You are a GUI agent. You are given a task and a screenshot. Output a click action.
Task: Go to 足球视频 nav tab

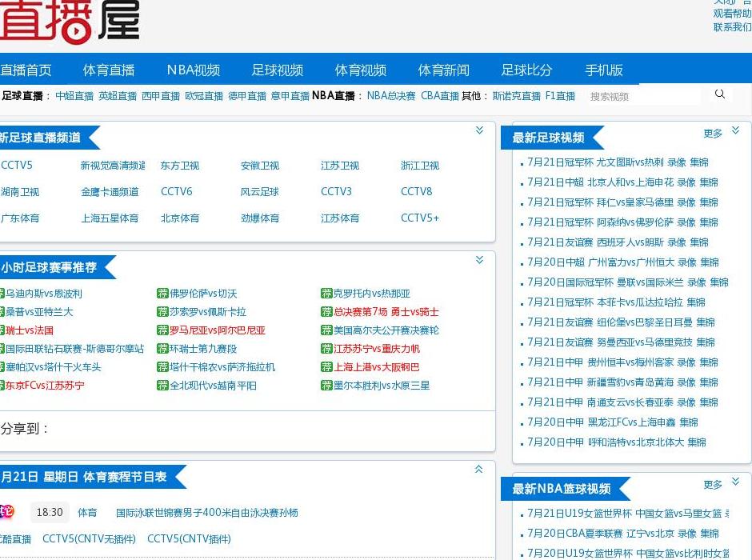[278, 70]
